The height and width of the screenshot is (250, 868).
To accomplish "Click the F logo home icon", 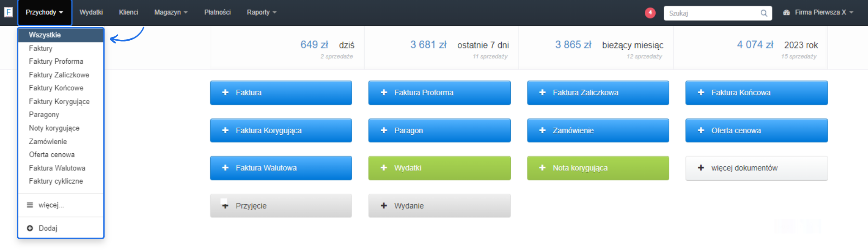I will click(8, 12).
